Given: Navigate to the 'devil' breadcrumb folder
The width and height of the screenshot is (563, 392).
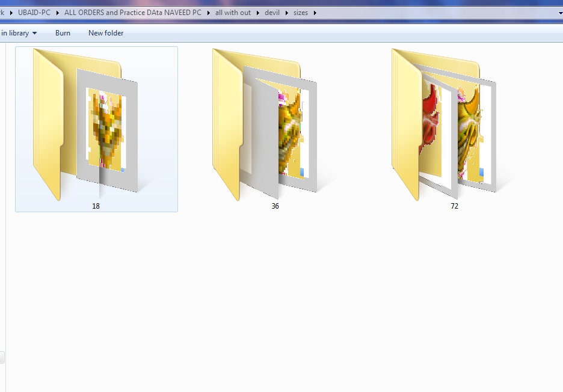Looking at the screenshot, I should click(272, 13).
